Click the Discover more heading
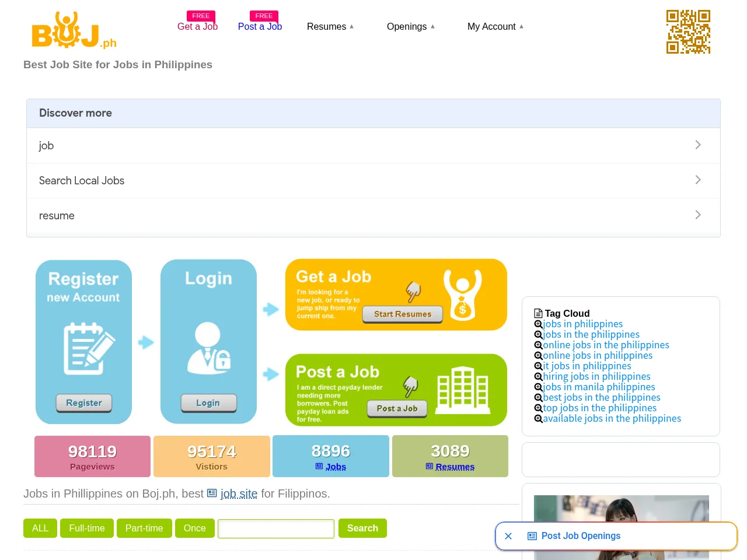747x560 pixels. pyautogui.click(x=75, y=113)
